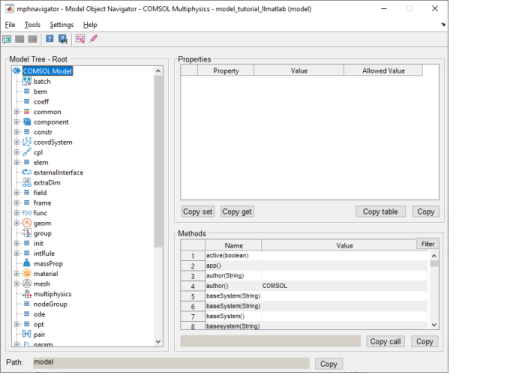510x378 pixels.
Task: Click the Copy get button
Action: coord(237,212)
